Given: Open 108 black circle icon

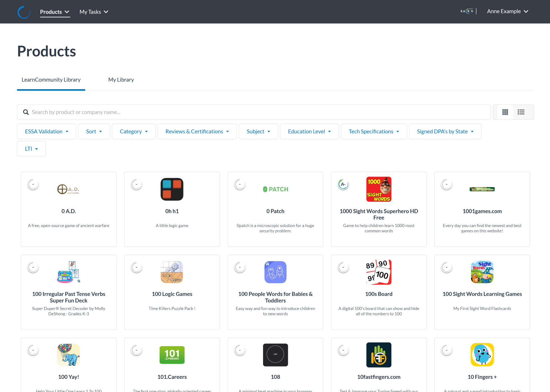Looking at the screenshot, I should click(x=275, y=355).
